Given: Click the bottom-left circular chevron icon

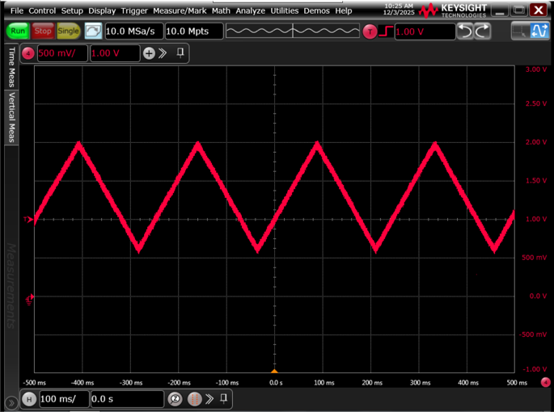Looking at the screenshot, I should click(x=11, y=403).
